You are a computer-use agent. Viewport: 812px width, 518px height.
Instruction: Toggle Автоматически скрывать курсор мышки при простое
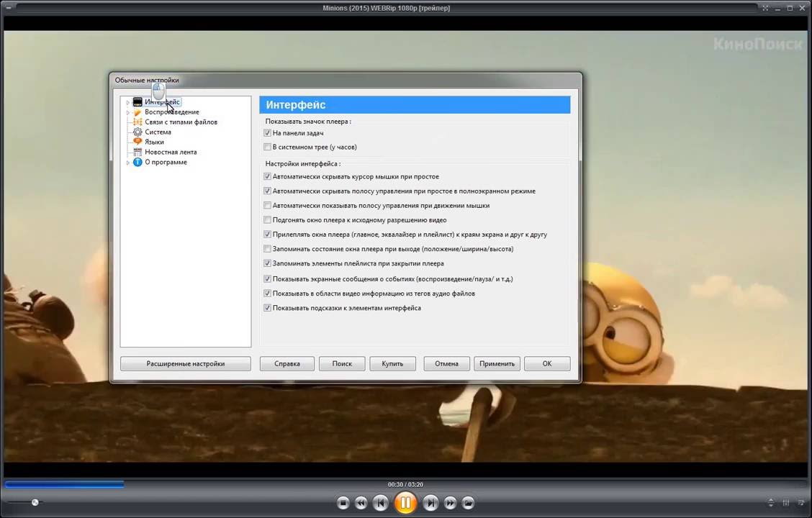pyautogui.click(x=267, y=176)
